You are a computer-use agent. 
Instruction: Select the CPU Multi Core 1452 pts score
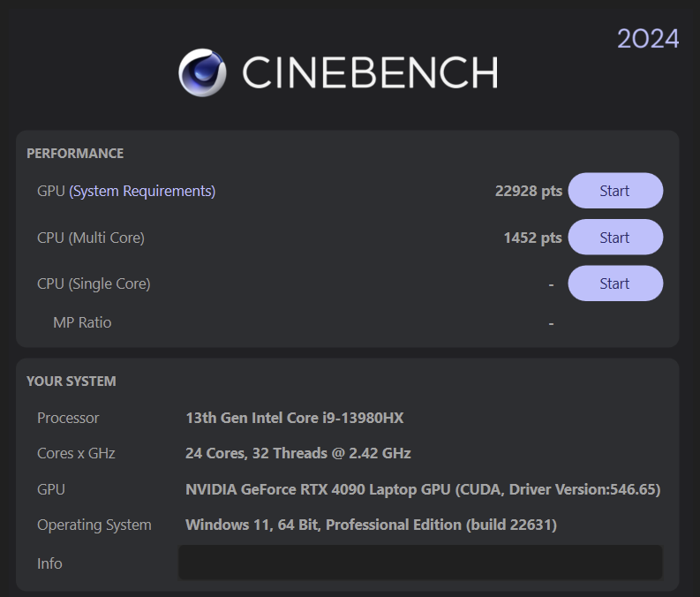[x=532, y=238]
